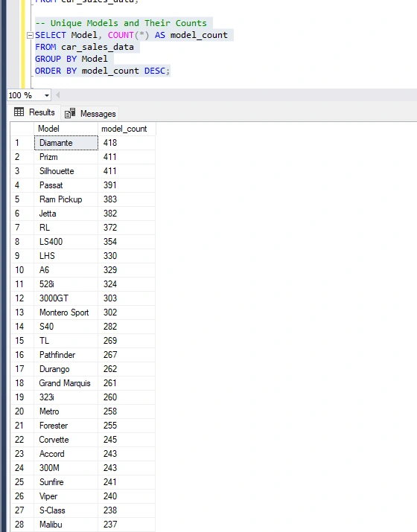417x532 pixels.
Task: Click the COUNT keyword in the query
Action: 121,35
